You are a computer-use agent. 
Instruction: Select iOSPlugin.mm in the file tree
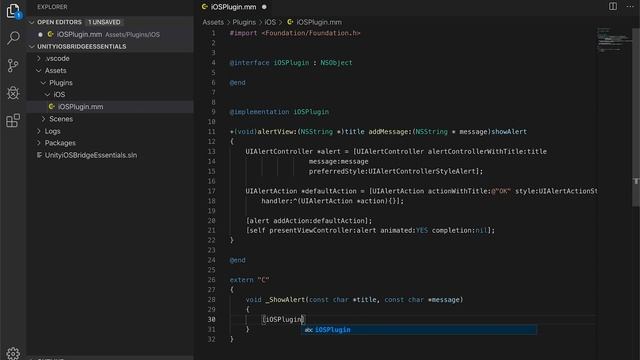coord(110,107)
